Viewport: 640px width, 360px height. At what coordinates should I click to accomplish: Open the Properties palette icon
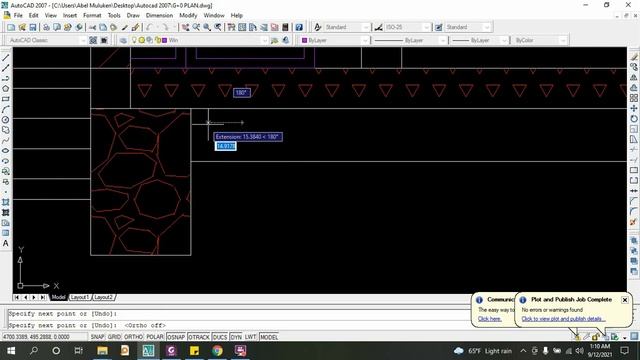coord(231,27)
